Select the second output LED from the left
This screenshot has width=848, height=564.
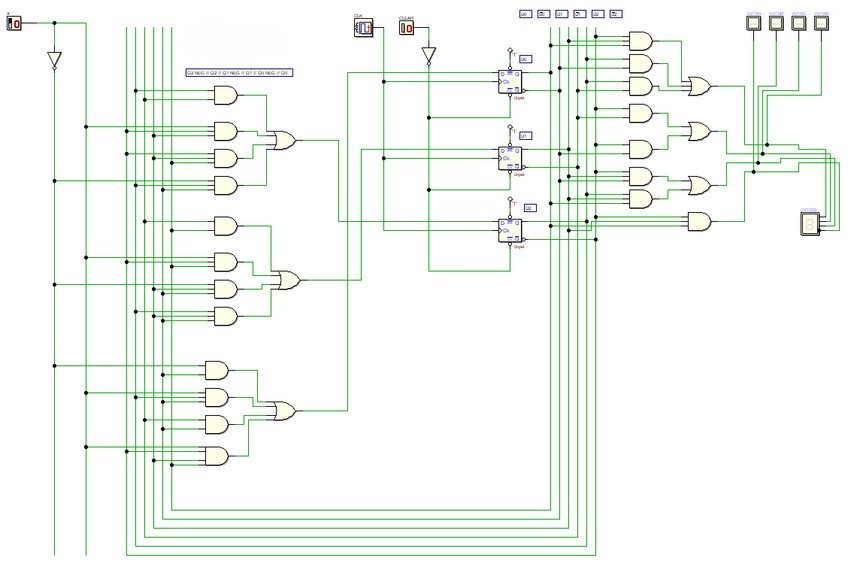776,23
